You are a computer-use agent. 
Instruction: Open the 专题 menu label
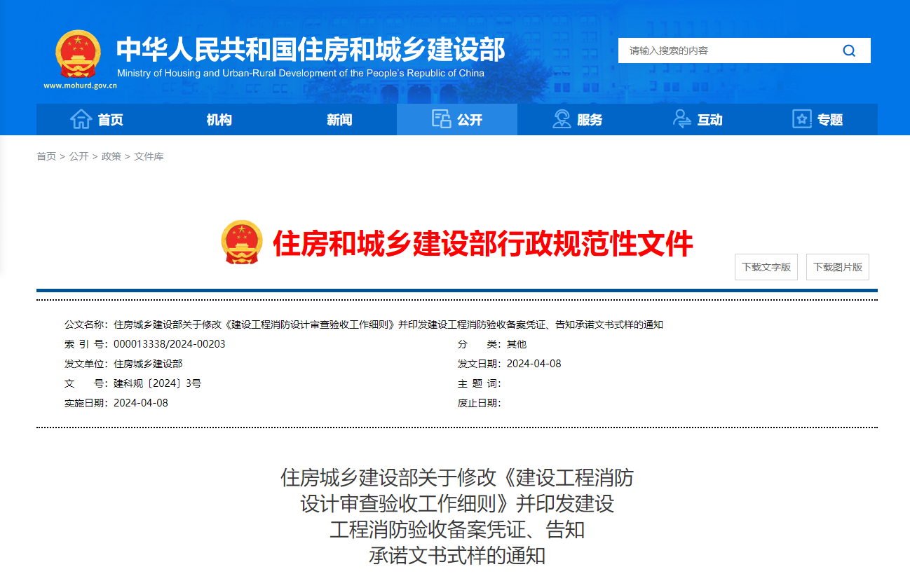tap(830, 120)
